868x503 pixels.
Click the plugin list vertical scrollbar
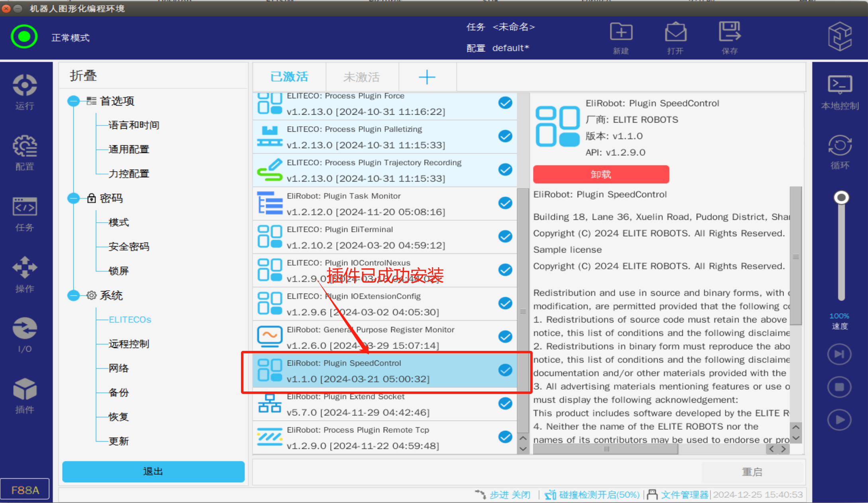523,311
